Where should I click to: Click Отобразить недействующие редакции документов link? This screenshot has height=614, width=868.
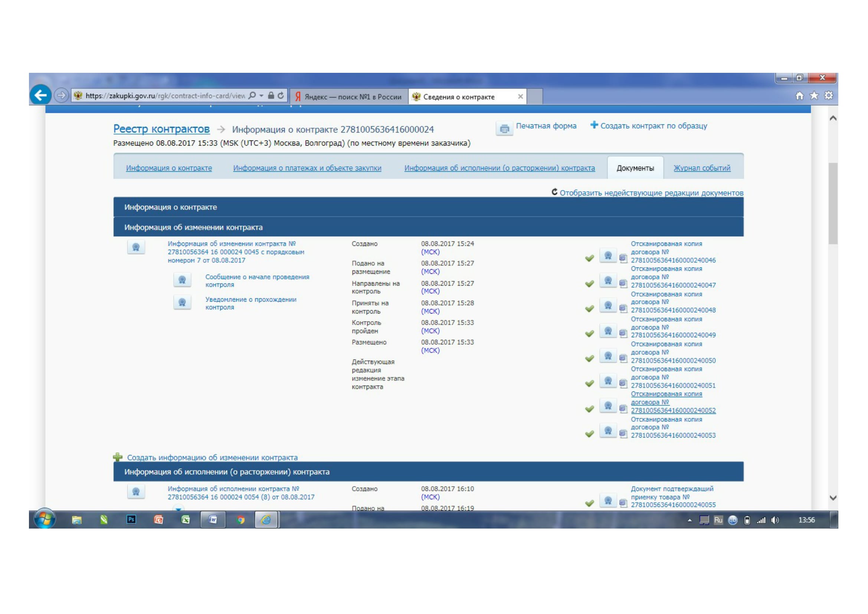(651, 193)
